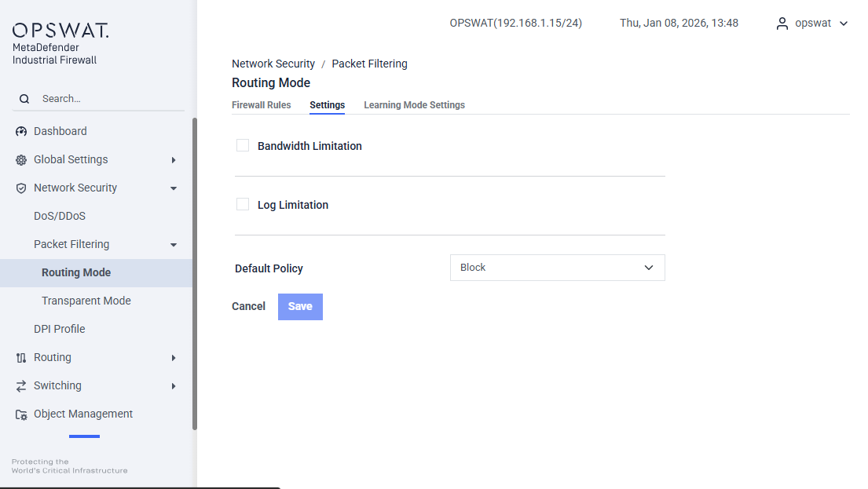Image resolution: width=868 pixels, height=489 pixels.
Task: Expand the Switching submenu arrow
Action: pyautogui.click(x=174, y=386)
